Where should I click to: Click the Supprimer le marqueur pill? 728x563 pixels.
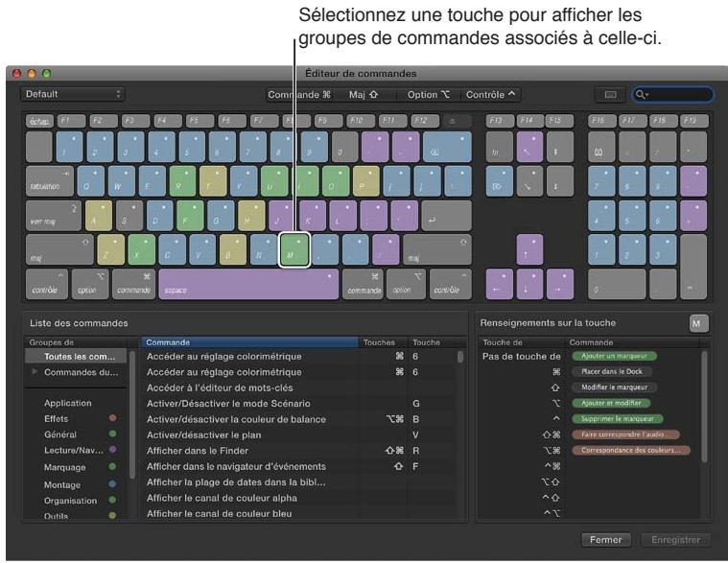pyautogui.click(x=618, y=418)
